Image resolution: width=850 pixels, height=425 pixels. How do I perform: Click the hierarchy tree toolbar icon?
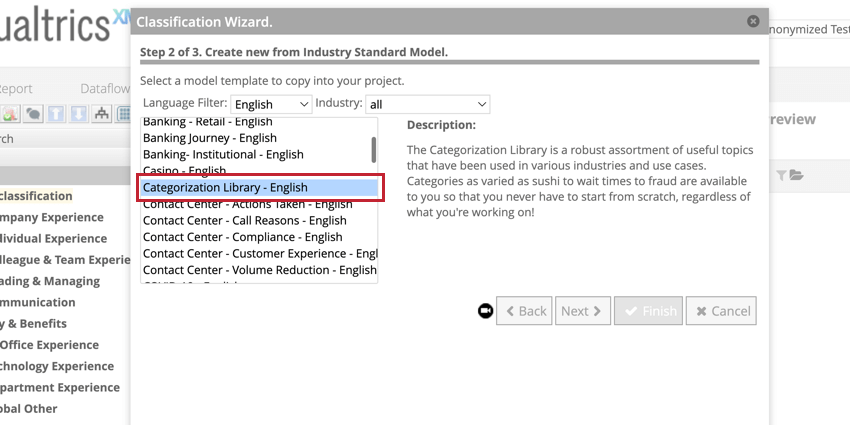click(101, 114)
